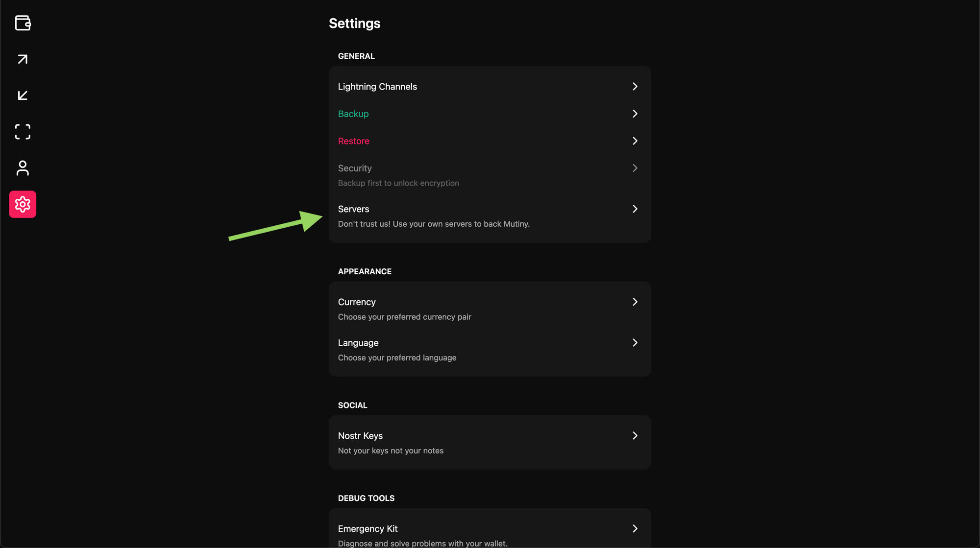Expand the Currency row chevron
Image resolution: width=980 pixels, height=548 pixels.
click(x=635, y=302)
